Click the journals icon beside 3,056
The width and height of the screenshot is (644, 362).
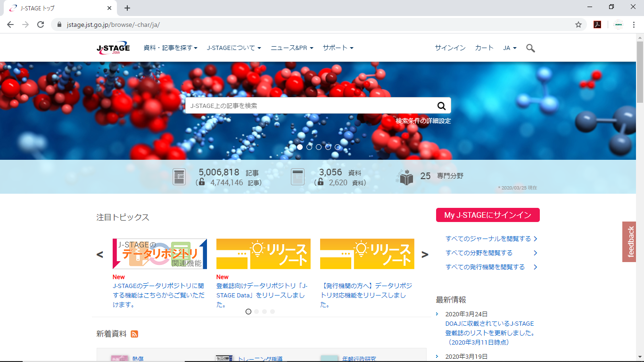(297, 177)
